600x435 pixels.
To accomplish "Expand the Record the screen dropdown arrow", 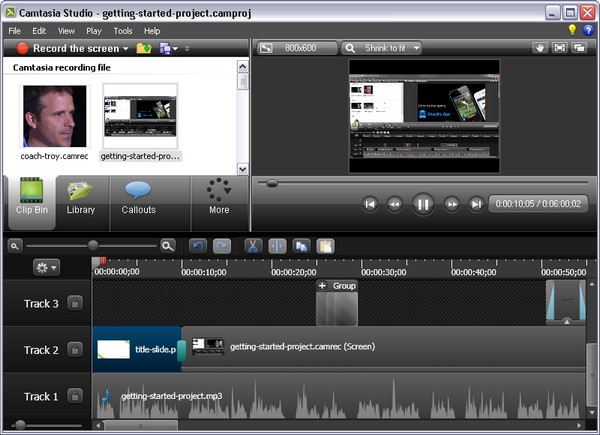I will (125, 48).
